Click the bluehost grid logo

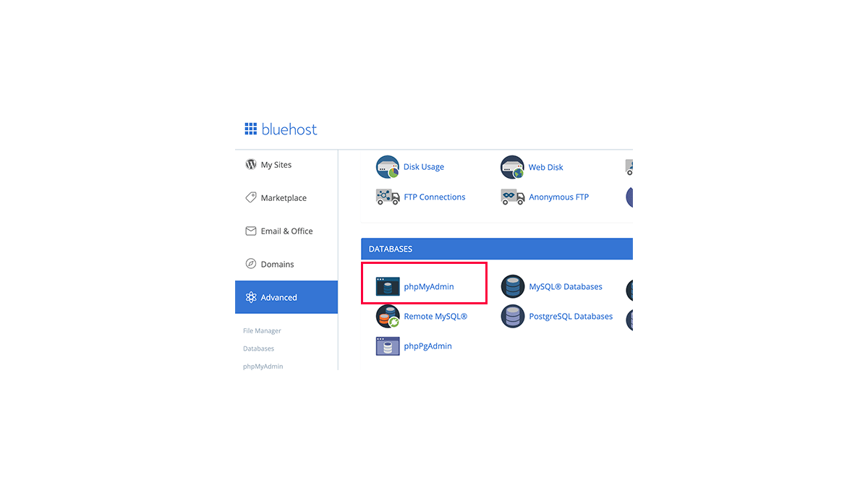(251, 129)
